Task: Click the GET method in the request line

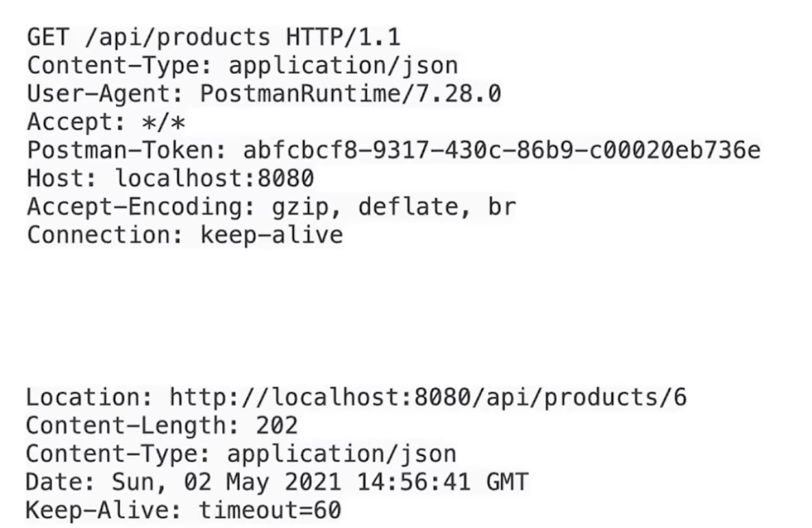Action: click(x=48, y=37)
